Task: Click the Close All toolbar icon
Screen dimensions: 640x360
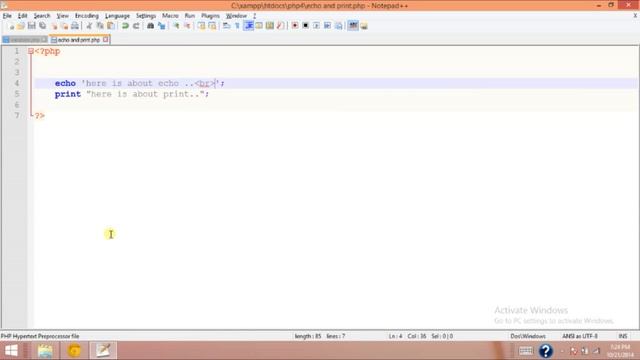Action: [64, 26]
